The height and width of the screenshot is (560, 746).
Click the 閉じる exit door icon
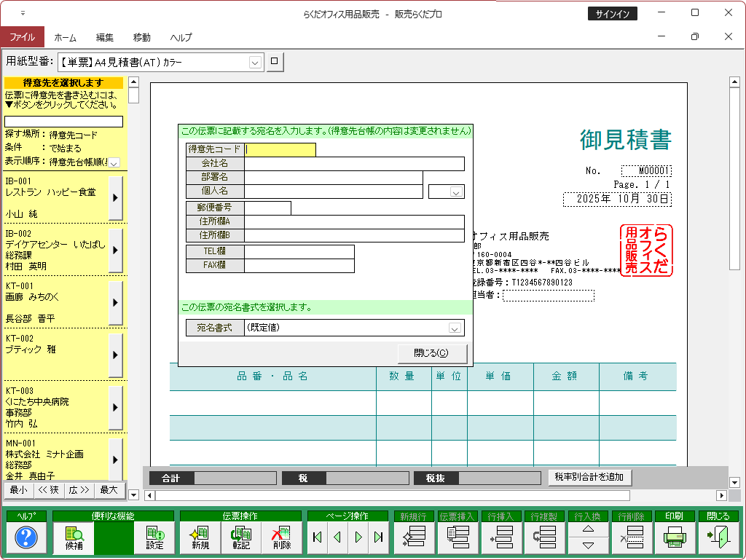click(x=718, y=537)
